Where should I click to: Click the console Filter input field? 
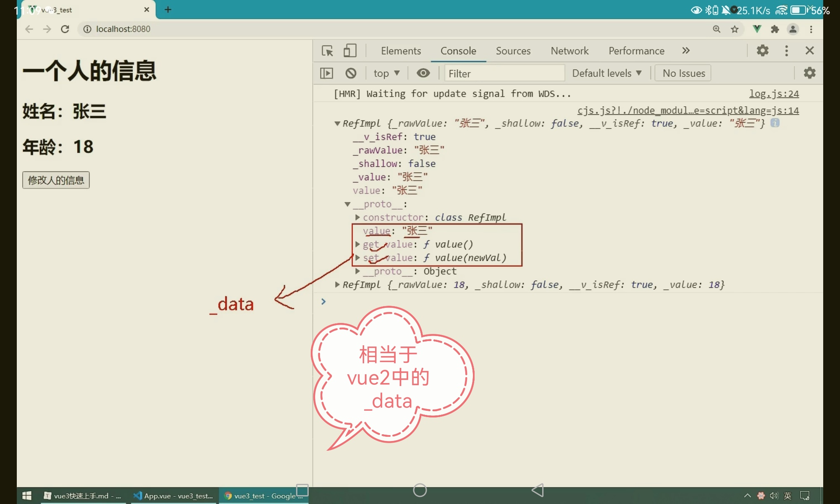[x=504, y=73]
